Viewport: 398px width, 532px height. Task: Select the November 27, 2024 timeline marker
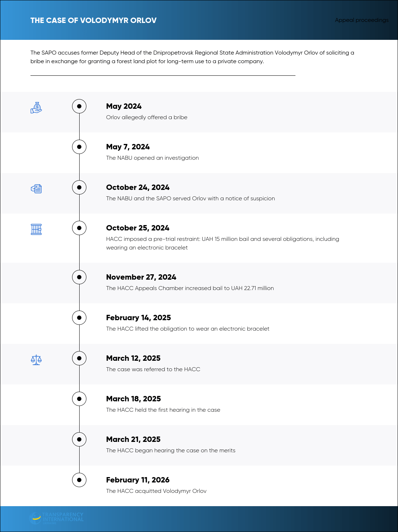(79, 277)
